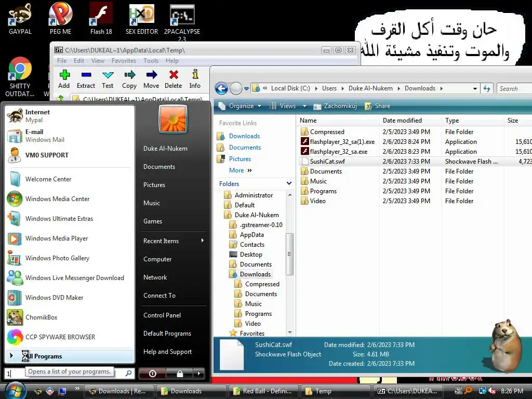Switch to Red Ball taskbar window
The image size is (532, 399).
(263, 391)
